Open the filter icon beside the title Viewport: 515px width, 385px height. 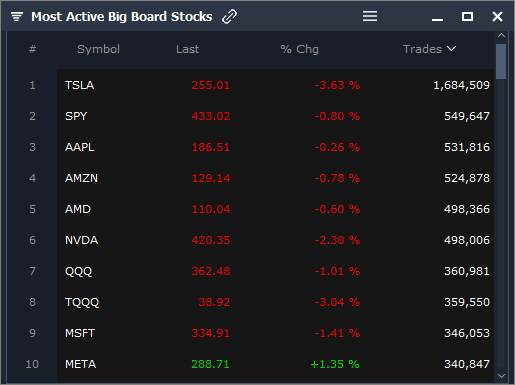tap(17, 16)
